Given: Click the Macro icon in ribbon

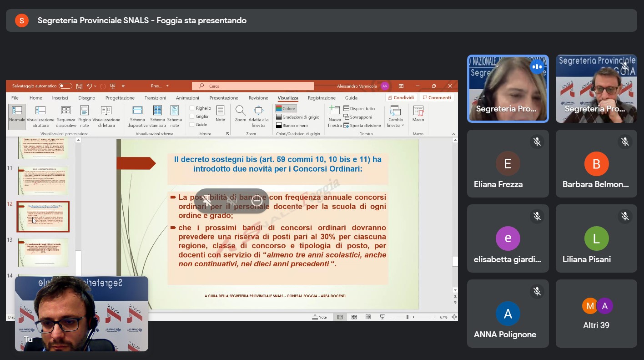Looking at the screenshot, I should tap(418, 111).
